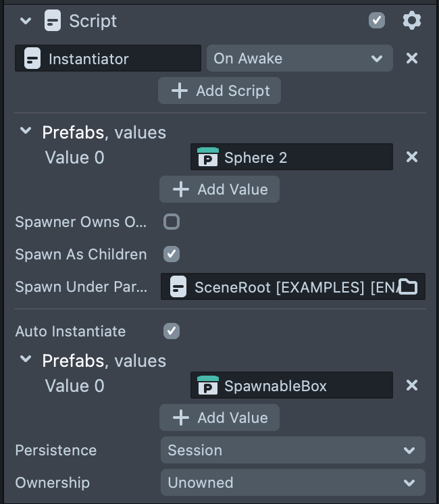Disable the Script component checkbox

click(377, 21)
